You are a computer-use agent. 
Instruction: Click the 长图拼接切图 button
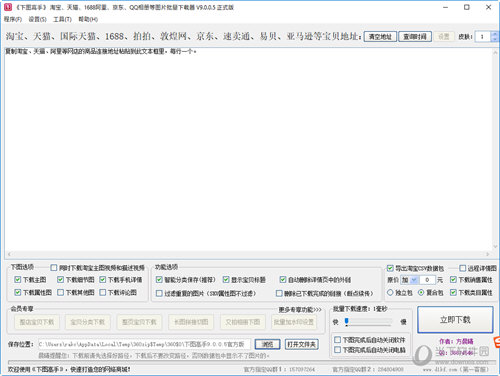click(x=191, y=322)
